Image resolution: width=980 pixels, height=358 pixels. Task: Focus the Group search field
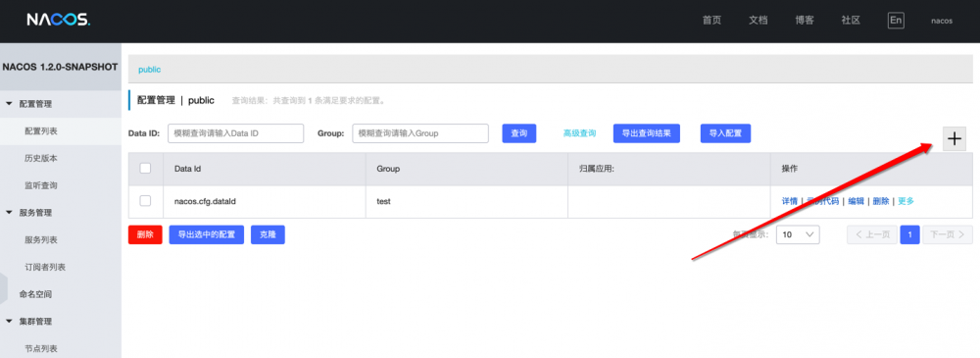(420, 133)
